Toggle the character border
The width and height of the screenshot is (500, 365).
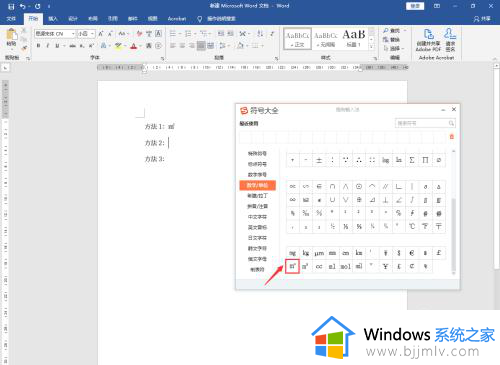tap(159, 34)
